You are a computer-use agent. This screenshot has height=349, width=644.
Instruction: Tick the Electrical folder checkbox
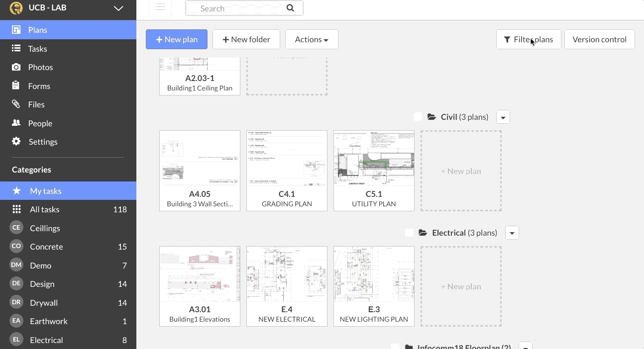(409, 232)
